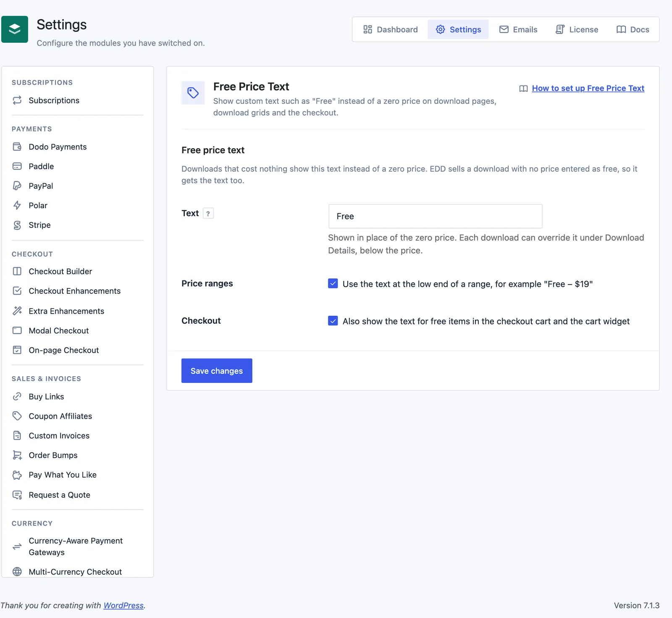Image resolution: width=672 pixels, height=618 pixels.
Task: Select Checkout Enhancements in the sidebar
Action: pos(78,291)
